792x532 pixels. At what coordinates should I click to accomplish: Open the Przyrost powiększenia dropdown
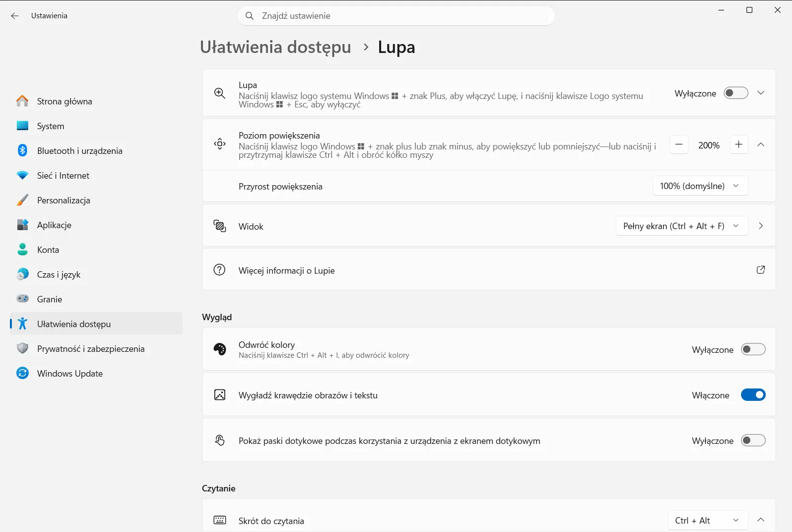coord(700,186)
